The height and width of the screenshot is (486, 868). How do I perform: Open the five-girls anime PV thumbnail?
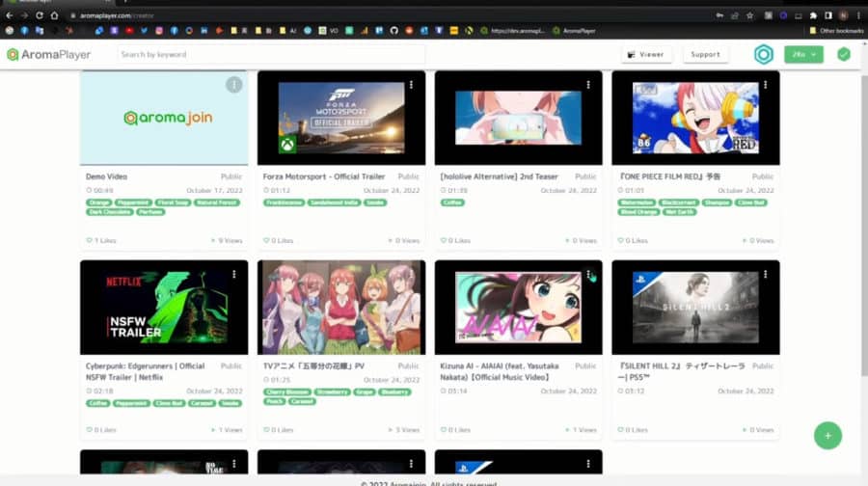pyautogui.click(x=341, y=308)
